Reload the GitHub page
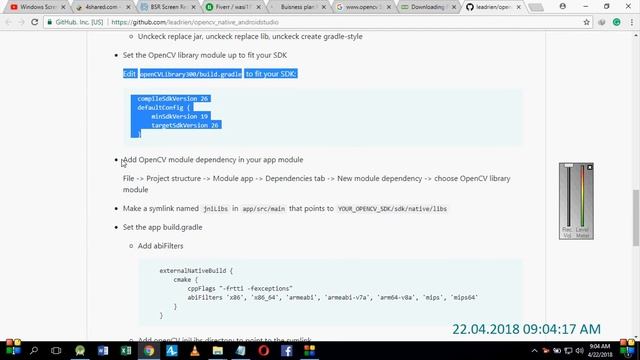The image size is (640, 360). (35, 22)
